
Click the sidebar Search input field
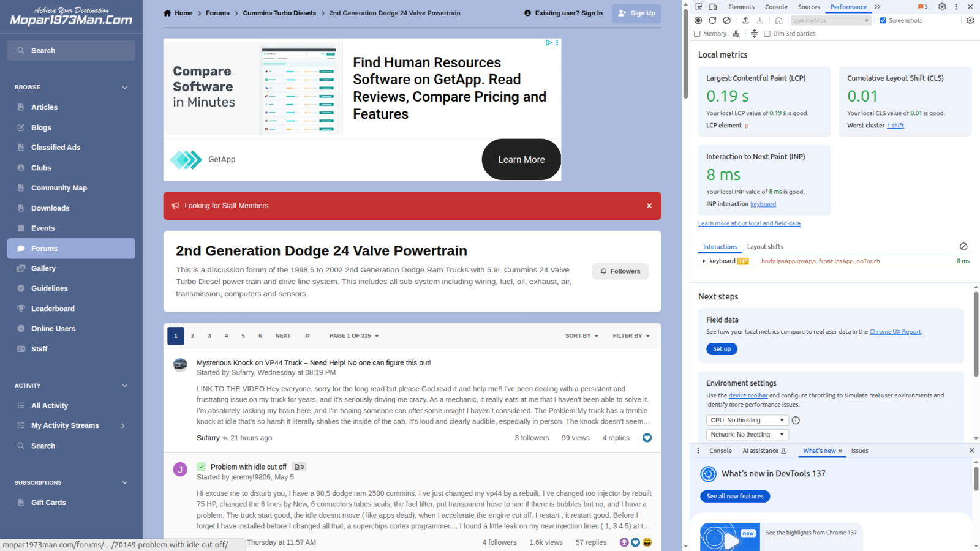(x=71, y=51)
